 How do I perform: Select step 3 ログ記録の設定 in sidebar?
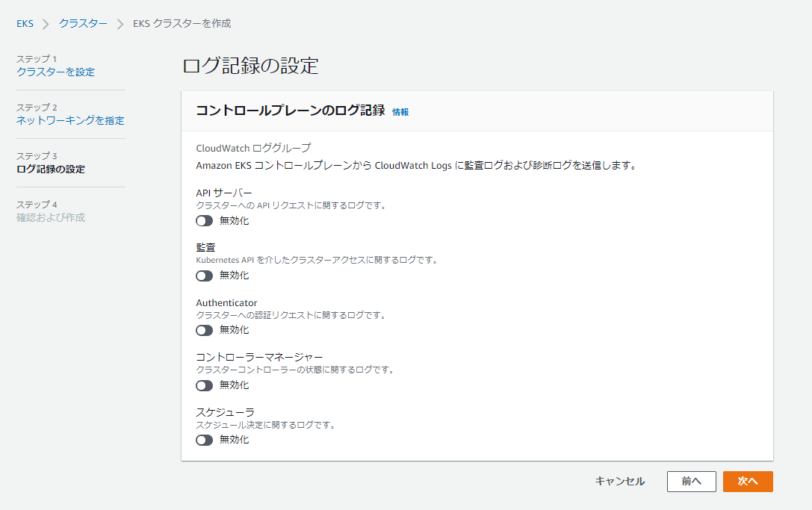pyautogui.click(x=51, y=169)
